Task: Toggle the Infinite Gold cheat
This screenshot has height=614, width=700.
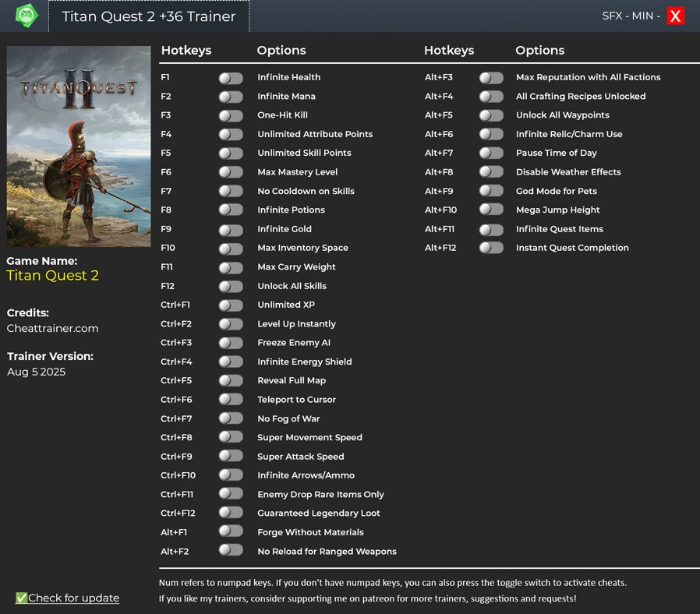Action: [231, 231]
